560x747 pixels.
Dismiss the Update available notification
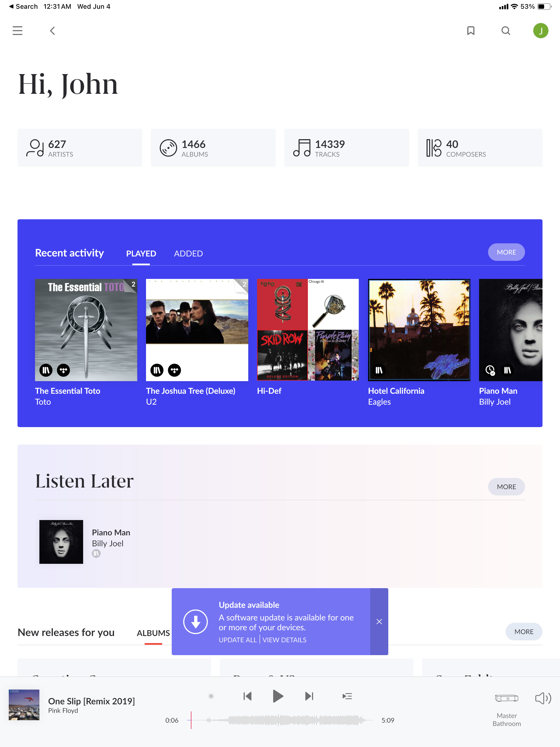(x=379, y=622)
